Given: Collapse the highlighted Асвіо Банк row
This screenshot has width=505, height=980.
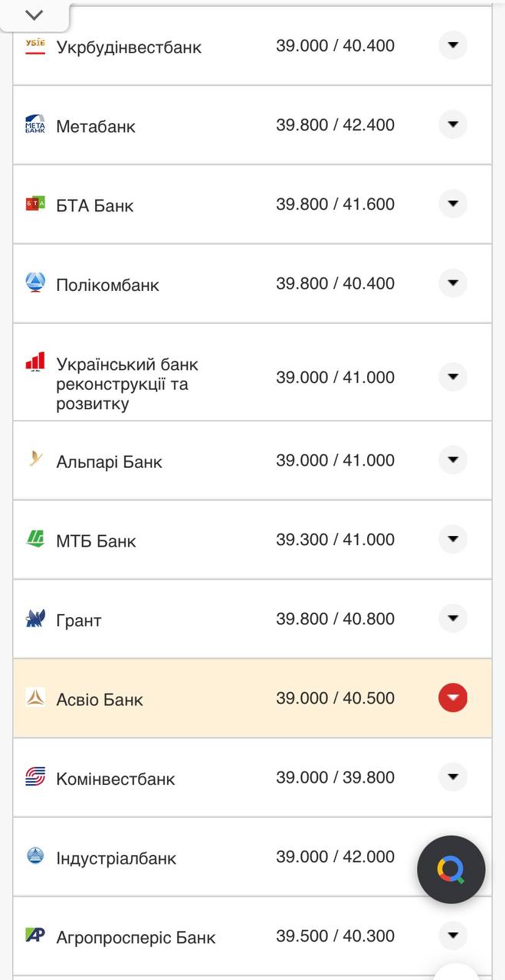Looking at the screenshot, I should tap(453, 697).
